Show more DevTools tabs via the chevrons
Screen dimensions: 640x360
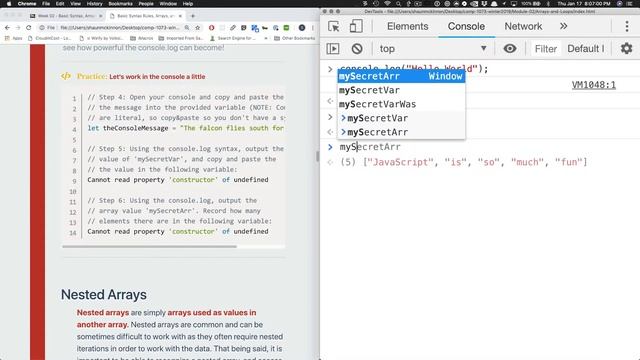pyautogui.click(x=563, y=27)
